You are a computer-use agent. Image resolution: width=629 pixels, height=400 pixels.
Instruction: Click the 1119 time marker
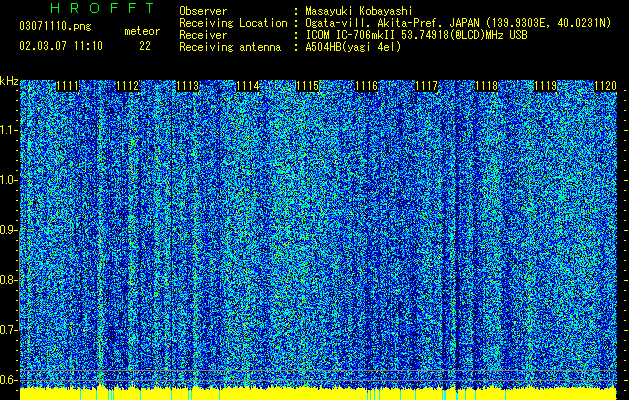(546, 86)
